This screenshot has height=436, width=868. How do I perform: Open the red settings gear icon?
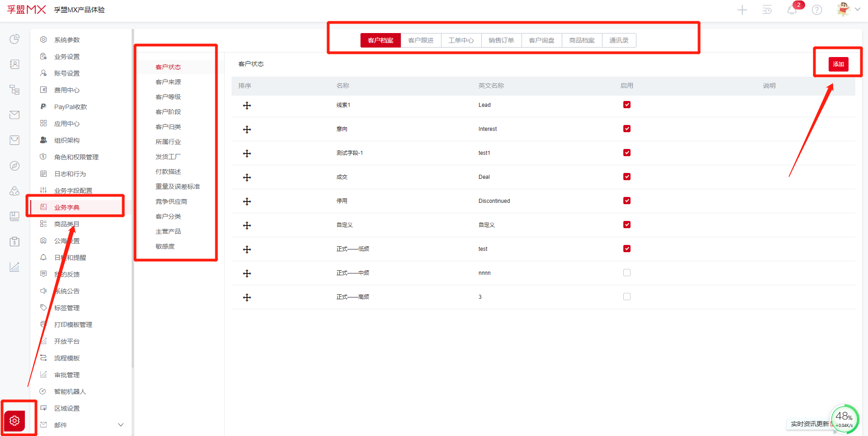14,421
